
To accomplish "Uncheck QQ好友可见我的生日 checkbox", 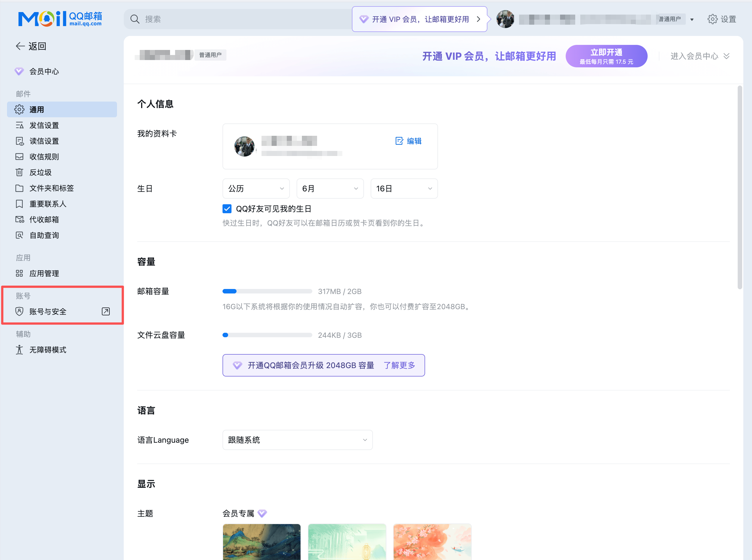I will [227, 208].
